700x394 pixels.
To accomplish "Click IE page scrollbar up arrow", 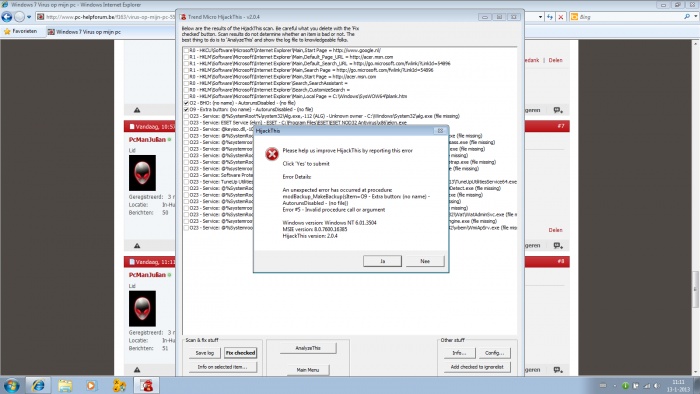I will click(x=696, y=43).
